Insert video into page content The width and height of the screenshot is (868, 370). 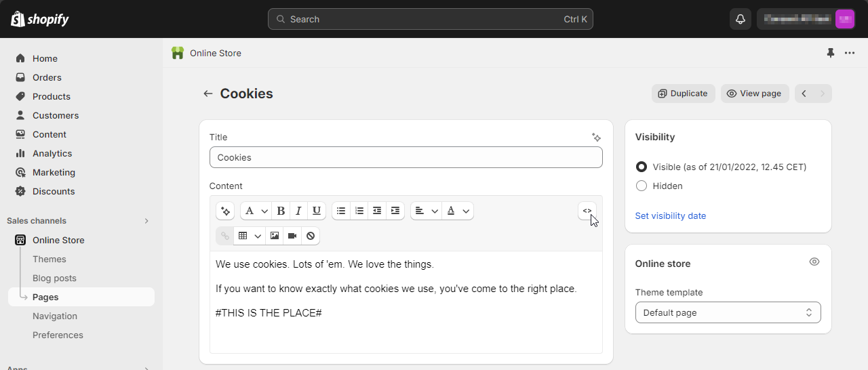click(292, 236)
